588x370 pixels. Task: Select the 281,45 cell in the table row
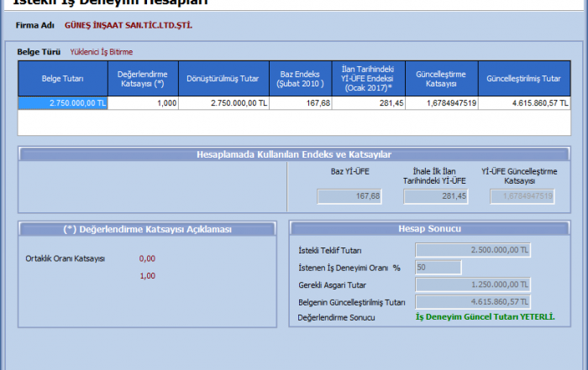369,103
